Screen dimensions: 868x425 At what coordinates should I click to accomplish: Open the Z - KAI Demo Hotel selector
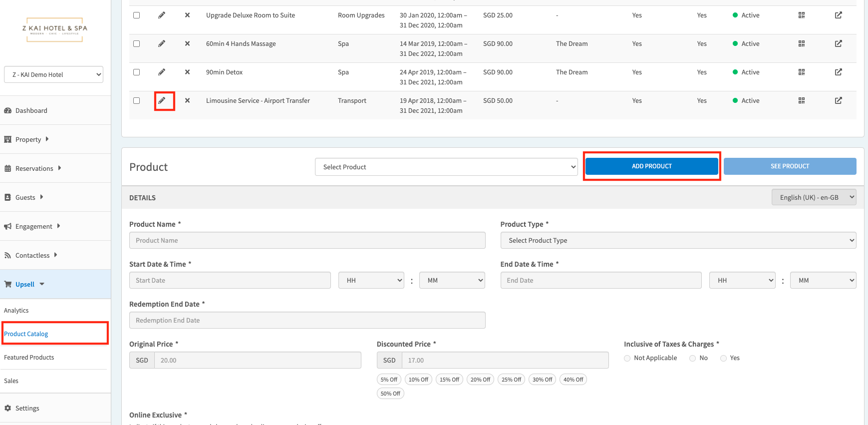point(54,75)
